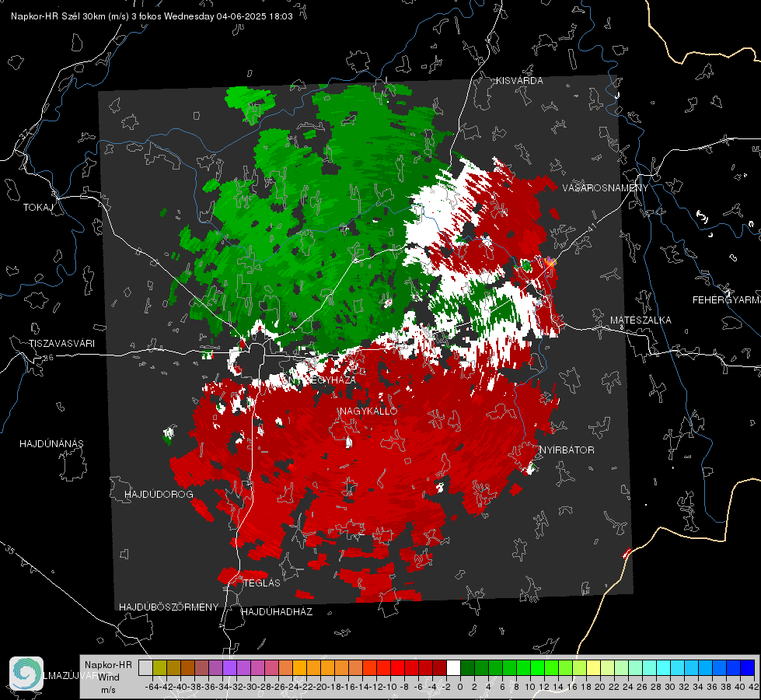The height and width of the screenshot is (700, 761).
Task: Click the MÁTÉSZALKA town label
Action: point(641,320)
